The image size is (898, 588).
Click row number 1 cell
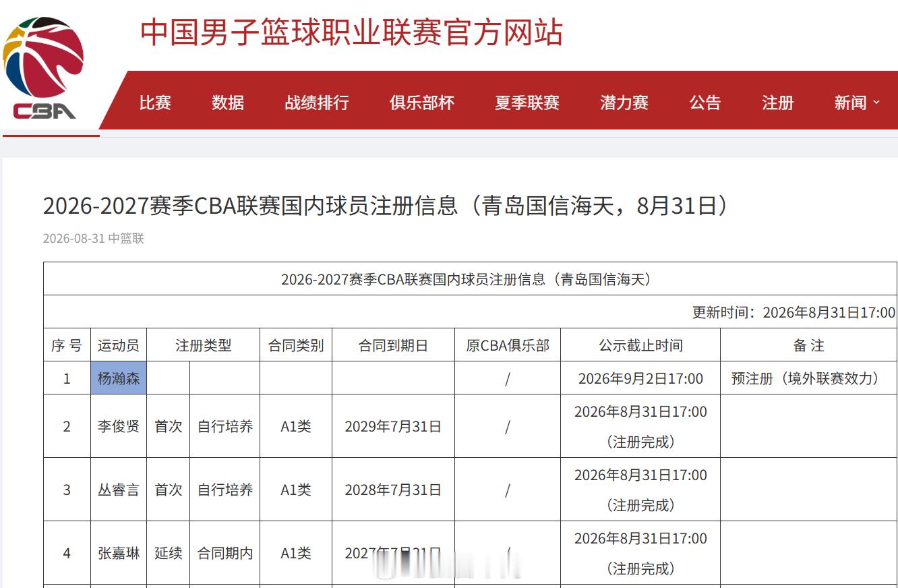(67, 378)
